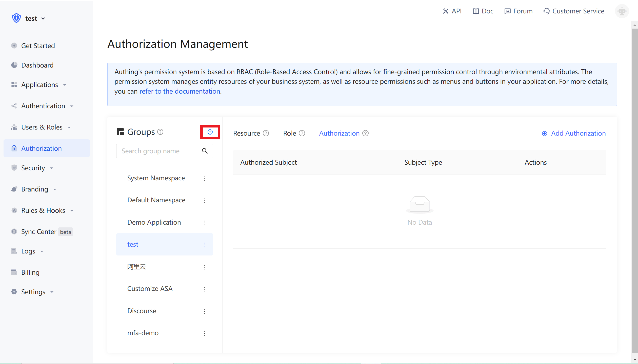Screen dimensions: 638x364
Task: Click the help icon beside Role tab
Action: 302,133
